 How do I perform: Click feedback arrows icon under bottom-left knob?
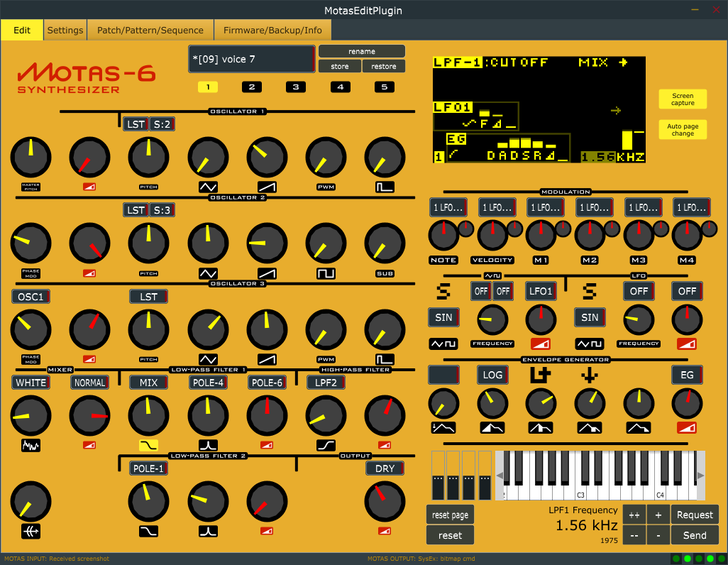[31, 532]
